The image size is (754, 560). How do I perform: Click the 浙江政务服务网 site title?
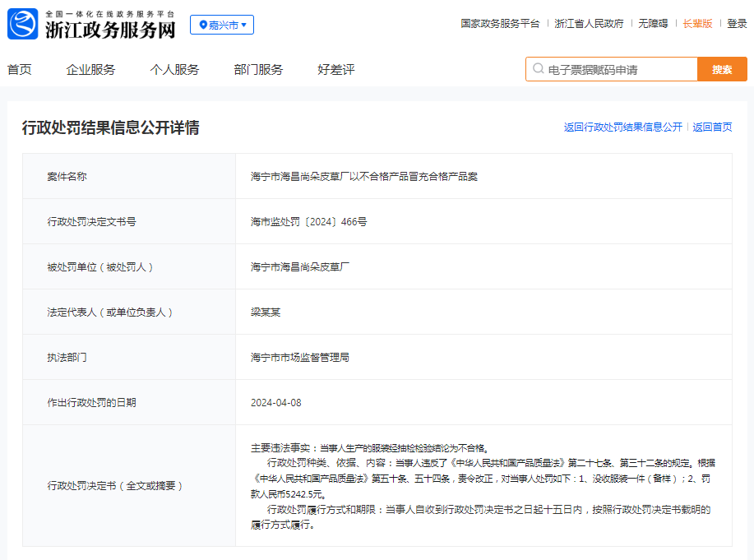[111, 30]
